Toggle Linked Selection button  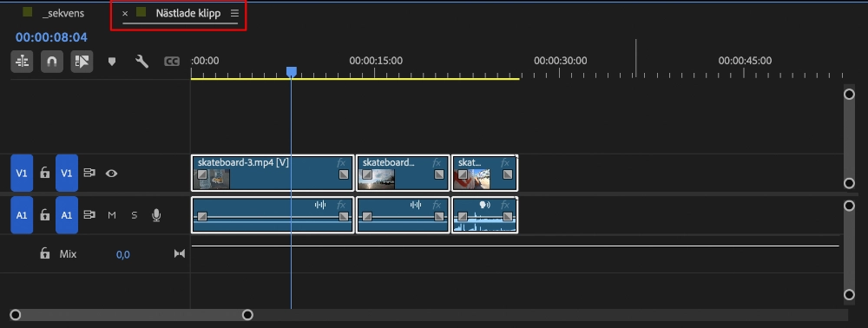82,62
